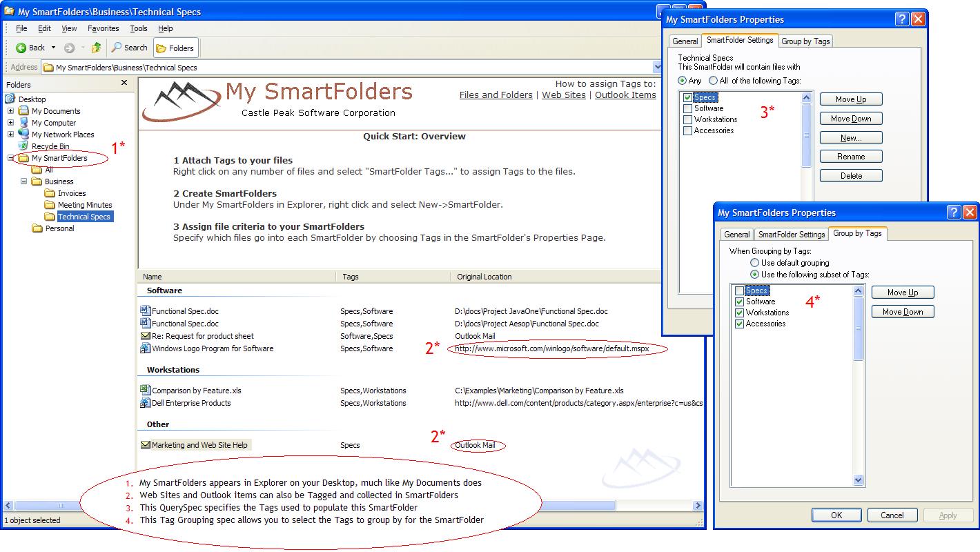This screenshot has width=980, height=552.
Task: Uncheck Software in Group by Tags list
Action: (x=739, y=302)
